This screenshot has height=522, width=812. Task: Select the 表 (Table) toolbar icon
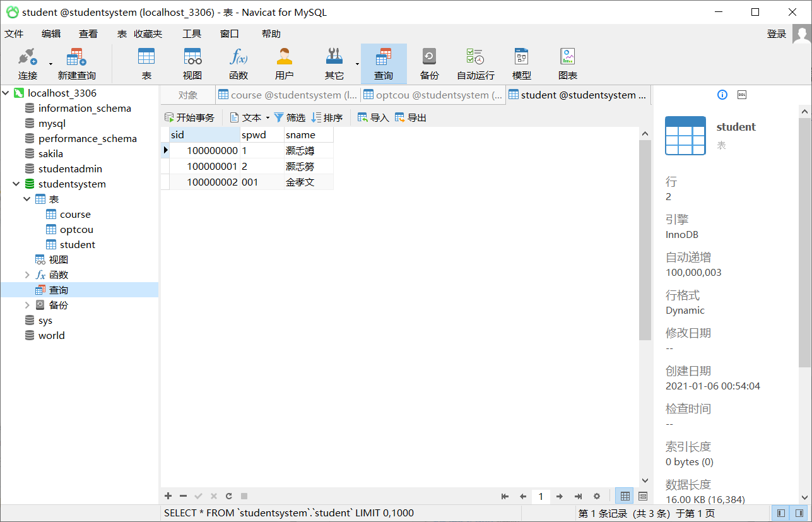tap(146, 64)
